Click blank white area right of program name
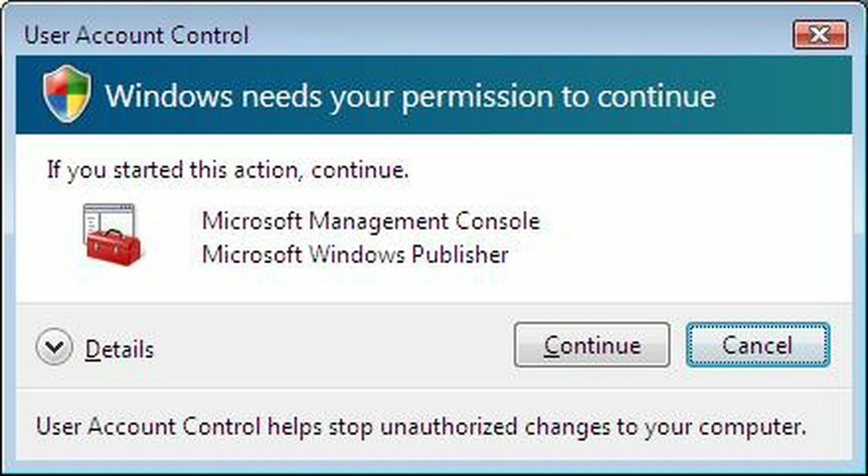868x476 pixels. [x=691, y=236]
